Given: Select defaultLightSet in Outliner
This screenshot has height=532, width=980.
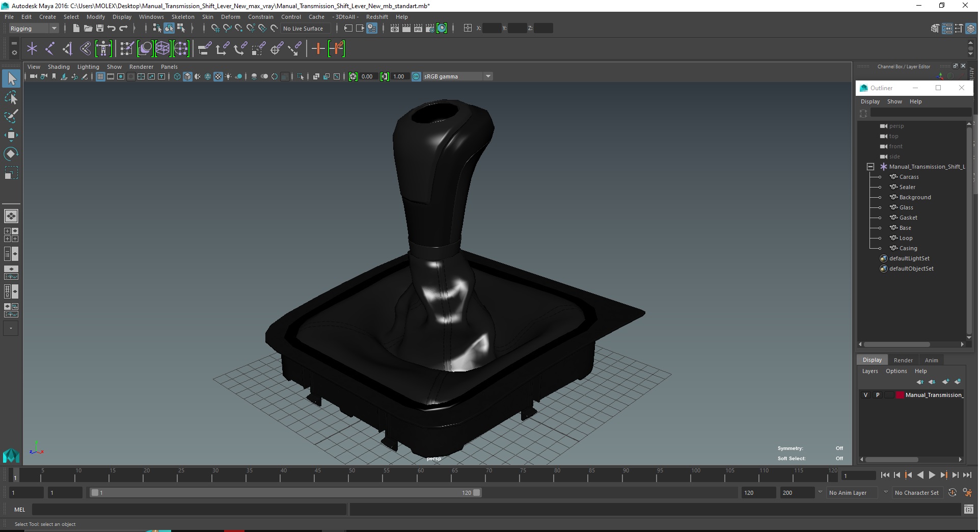Looking at the screenshot, I should click(x=909, y=258).
